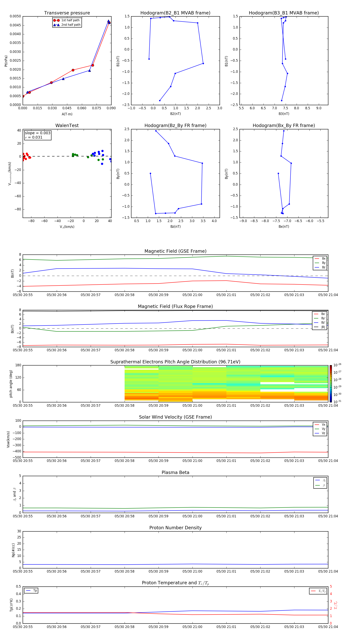Click 'A(T·m)' x-axis label
Screen dimensions: 351x644
coord(67,114)
